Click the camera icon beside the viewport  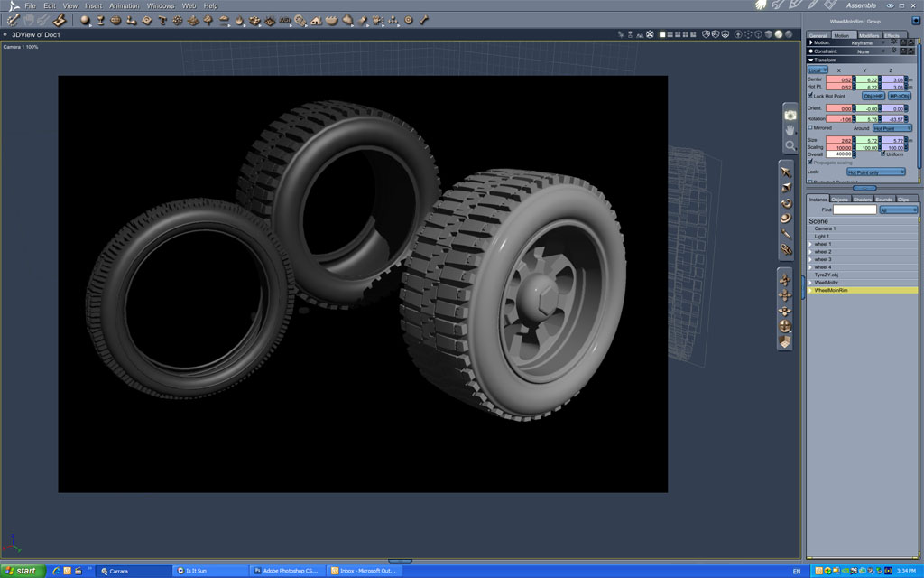790,115
